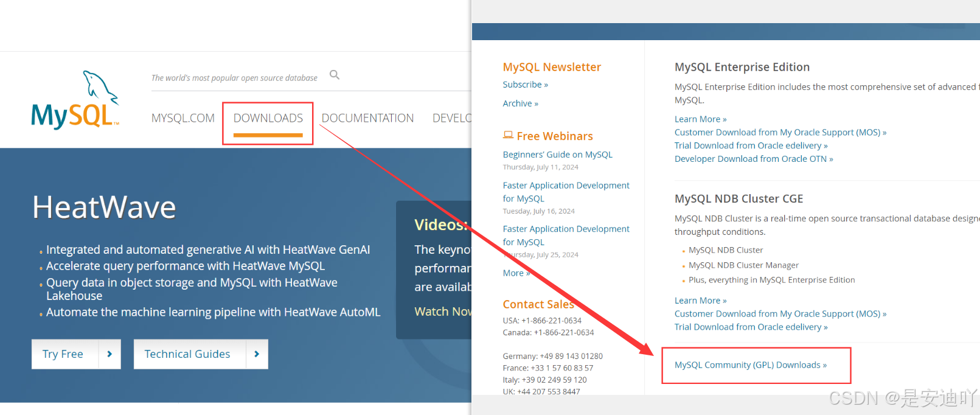Click the HeatWave GenAI bullet text
Viewport: 980px width, 415px height.
click(208, 249)
